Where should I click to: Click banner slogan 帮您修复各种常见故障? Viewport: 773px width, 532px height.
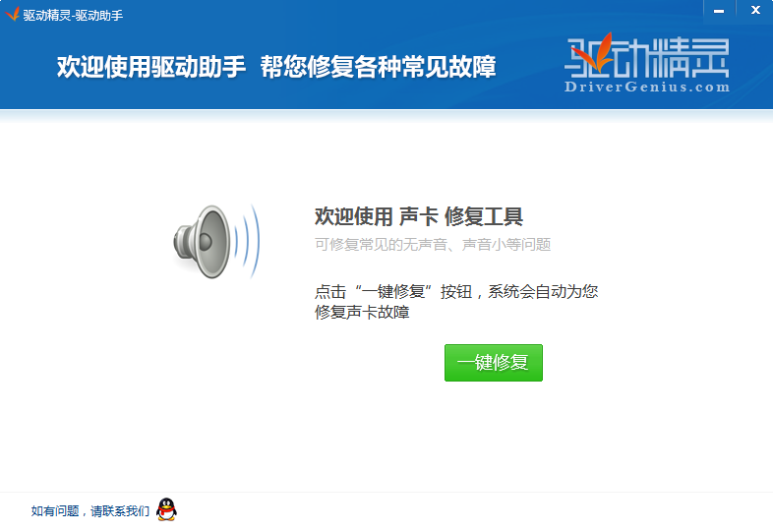[x=378, y=67]
